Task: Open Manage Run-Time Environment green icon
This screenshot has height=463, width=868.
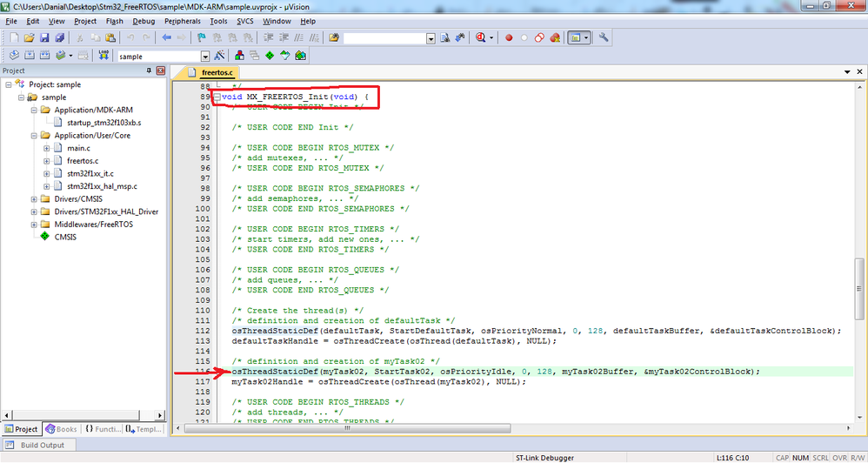Action: pos(270,56)
